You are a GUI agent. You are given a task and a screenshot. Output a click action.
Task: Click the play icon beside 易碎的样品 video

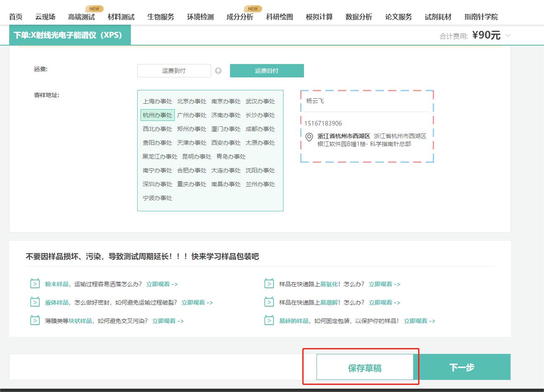click(x=269, y=321)
